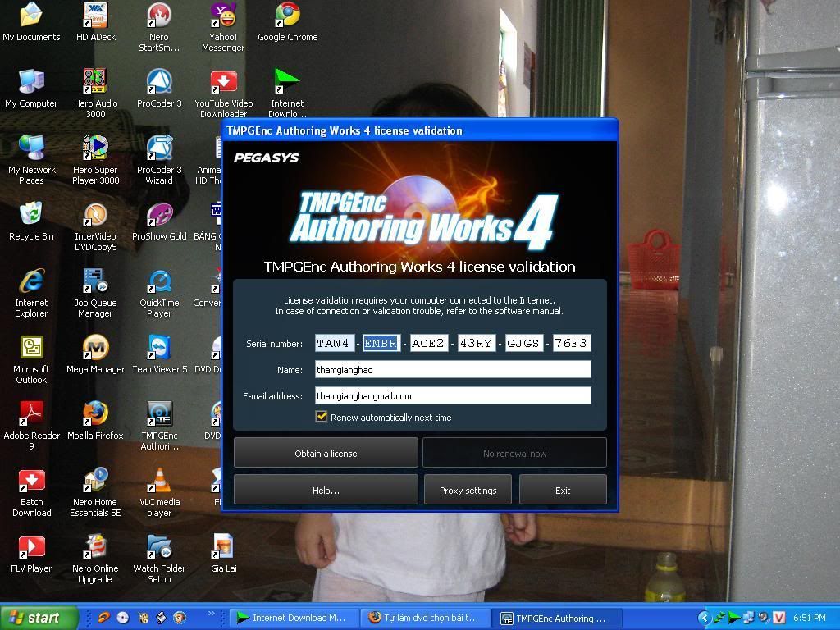Focus the Name input field

(453, 369)
